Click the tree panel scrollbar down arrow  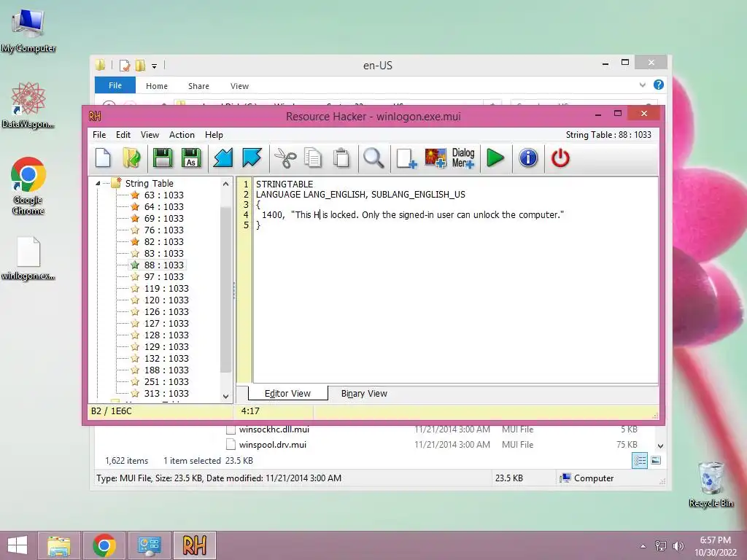(226, 396)
